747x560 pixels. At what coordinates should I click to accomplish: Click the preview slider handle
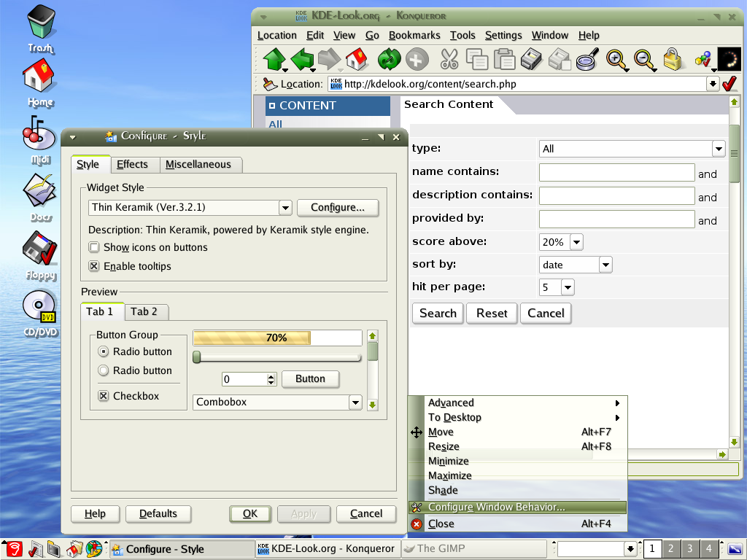196,357
